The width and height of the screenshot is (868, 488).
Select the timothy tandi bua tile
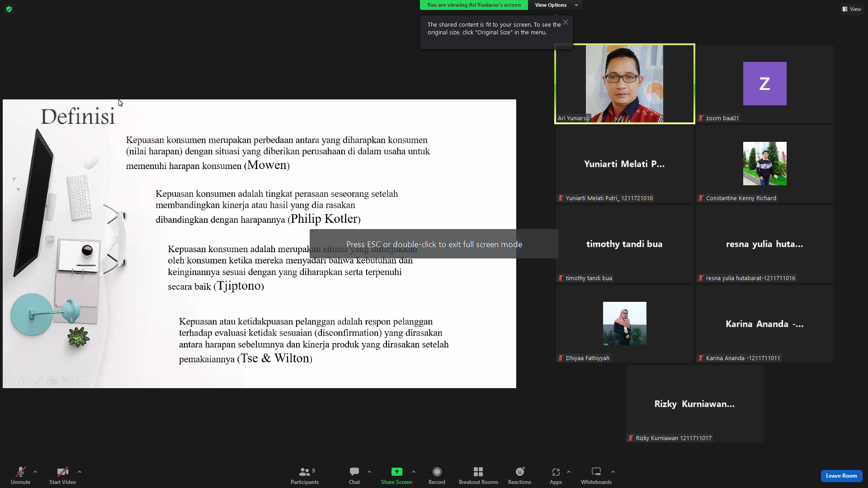[x=625, y=244]
